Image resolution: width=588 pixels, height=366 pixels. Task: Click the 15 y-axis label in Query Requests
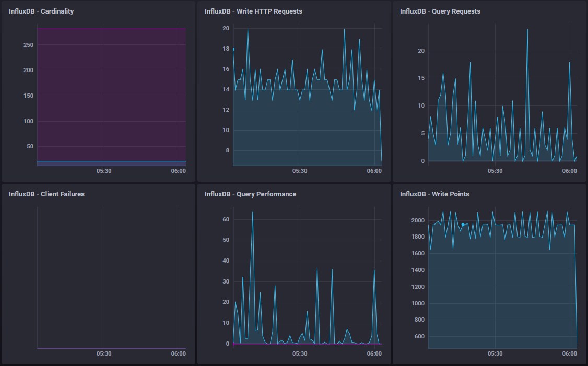pos(421,78)
